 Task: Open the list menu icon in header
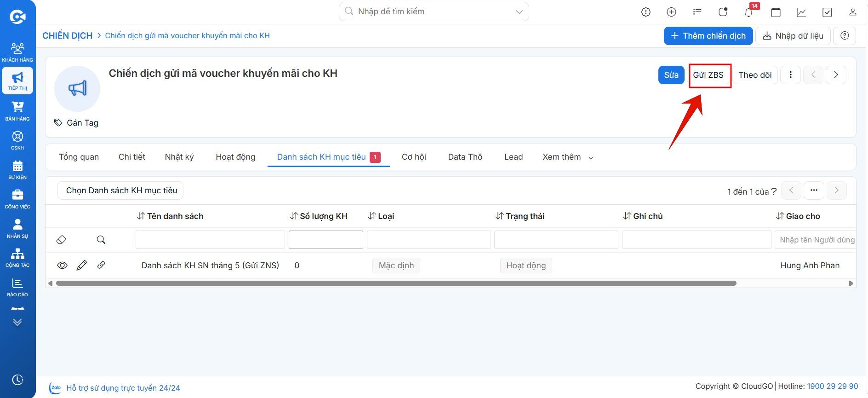[x=697, y=12]
